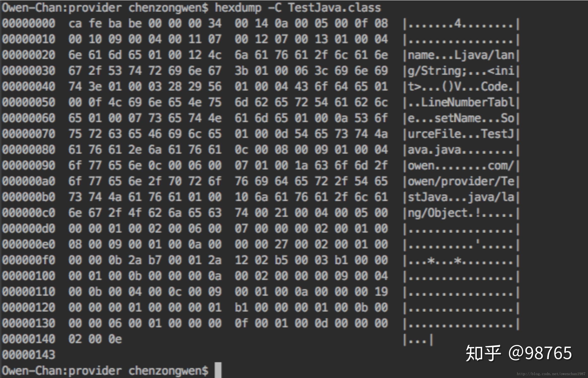The width and height of the screenshot is (588, 378).
Task: Click the hexdump command word
Action: (x=238, y=8)
